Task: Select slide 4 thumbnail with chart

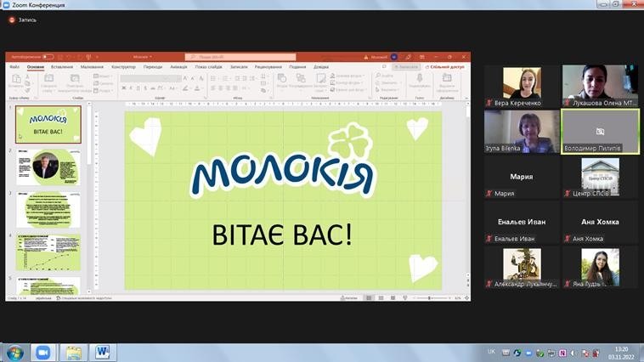Action: (x=48, y=252)
